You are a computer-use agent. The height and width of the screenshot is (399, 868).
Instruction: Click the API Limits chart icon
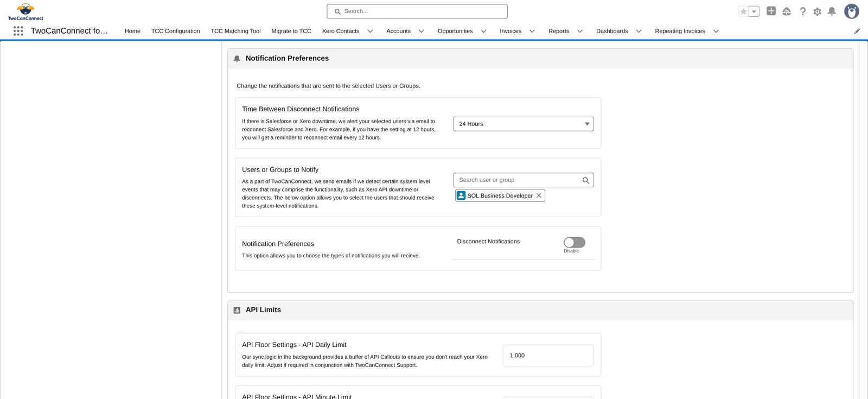237,310
